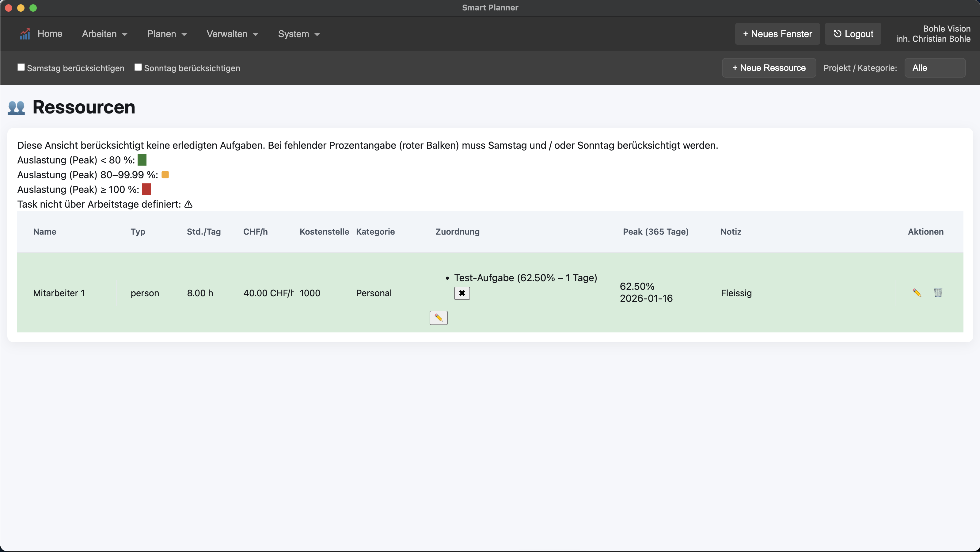Expand the Arbeiten menu dropdown
Image resolution: width=980 pixels, height=552 pixels.
pyautogui.click(x=104, y=34)
